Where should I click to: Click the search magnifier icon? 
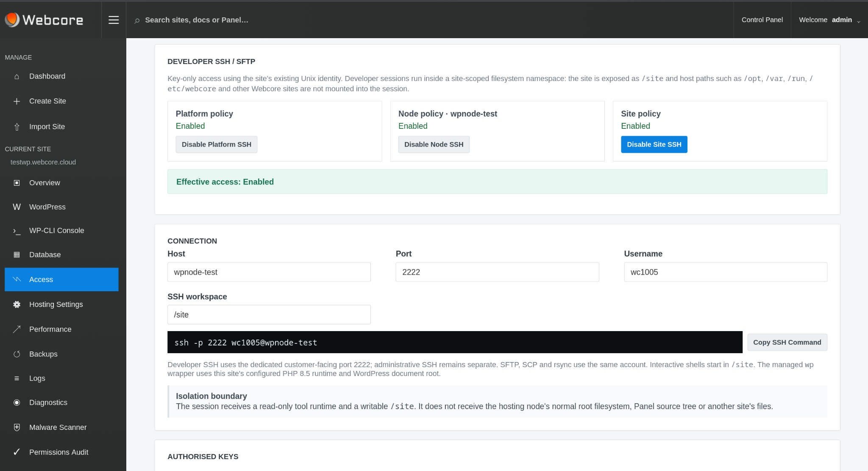point(137,20)
